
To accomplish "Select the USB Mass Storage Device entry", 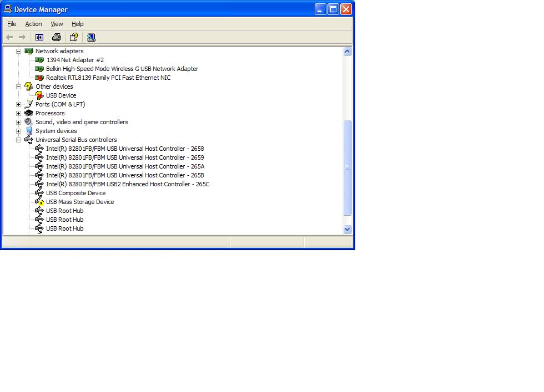I will click(x=80, y=202).
